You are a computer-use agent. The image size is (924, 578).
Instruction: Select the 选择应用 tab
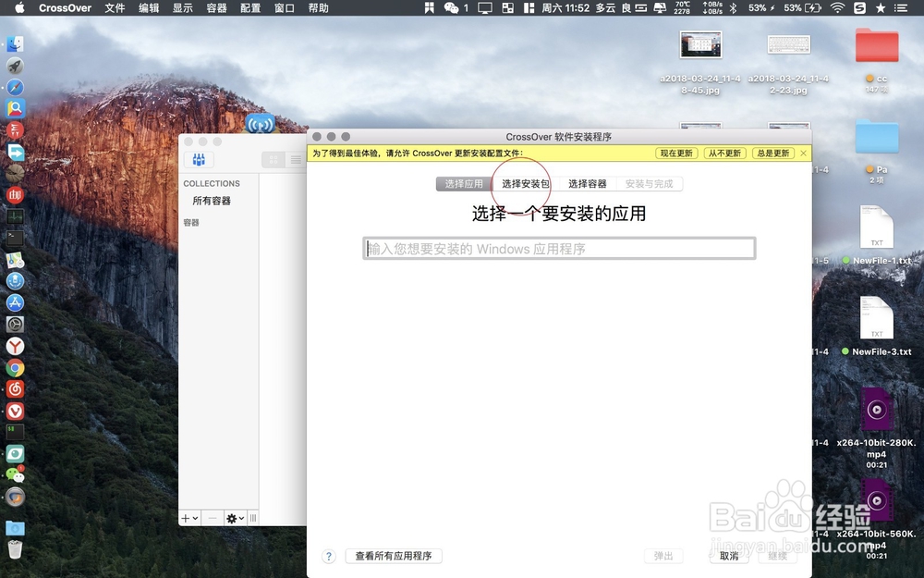464,184
